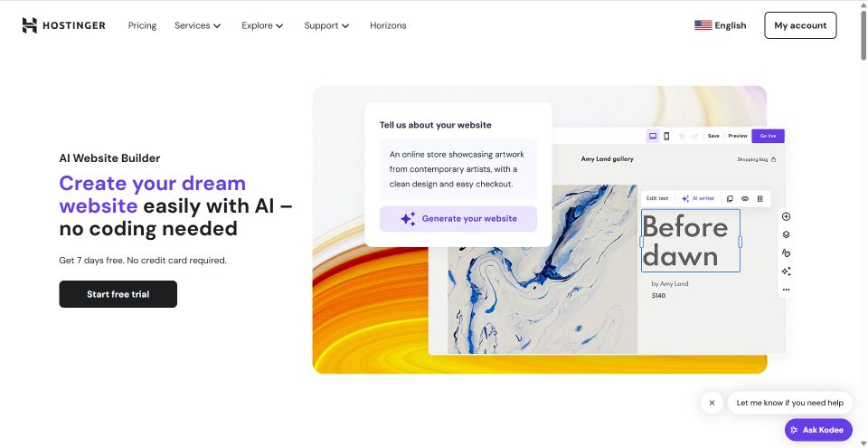The width and height of the screenshot is (868, 448).
Task: Select the desktop view icon in editor
Action: coord(653,136)
